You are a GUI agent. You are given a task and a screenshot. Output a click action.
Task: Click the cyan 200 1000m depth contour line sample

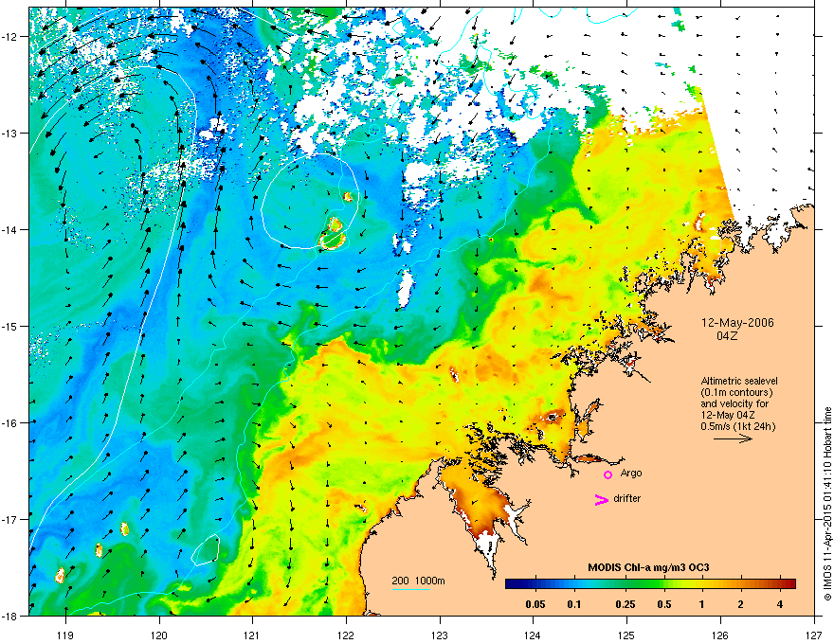click(x=411, y=589)
